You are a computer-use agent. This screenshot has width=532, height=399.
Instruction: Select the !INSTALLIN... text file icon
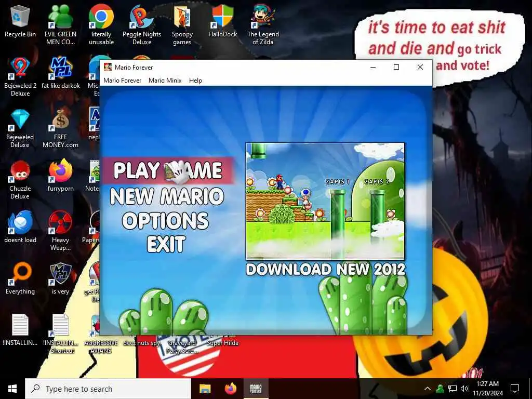click(x=20, y=330)
